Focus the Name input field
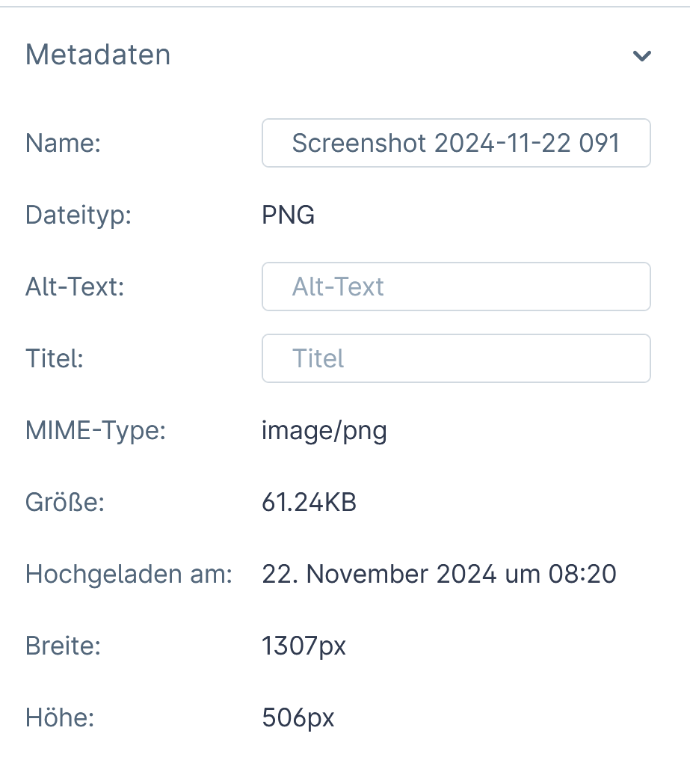The image size is (690, 784). click(456, 143)
